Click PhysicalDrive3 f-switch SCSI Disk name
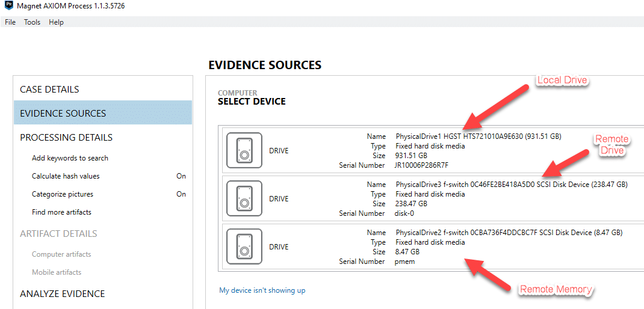Screen dimensions: 644x309 (x=512, y=185)
